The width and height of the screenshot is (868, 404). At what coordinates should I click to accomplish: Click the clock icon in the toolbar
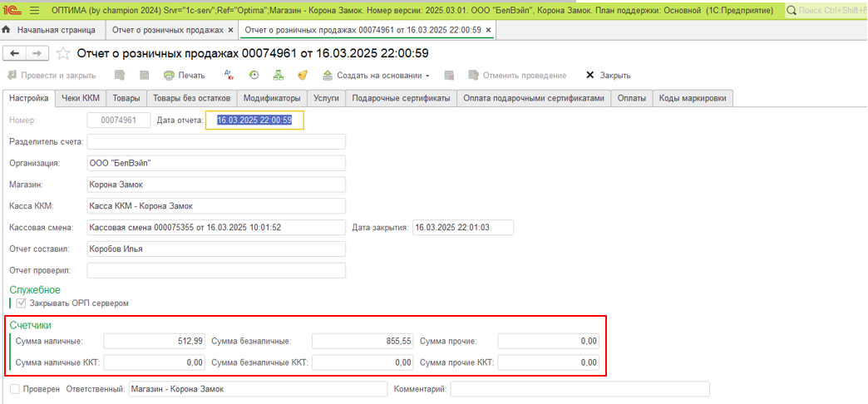pos(254,76)
